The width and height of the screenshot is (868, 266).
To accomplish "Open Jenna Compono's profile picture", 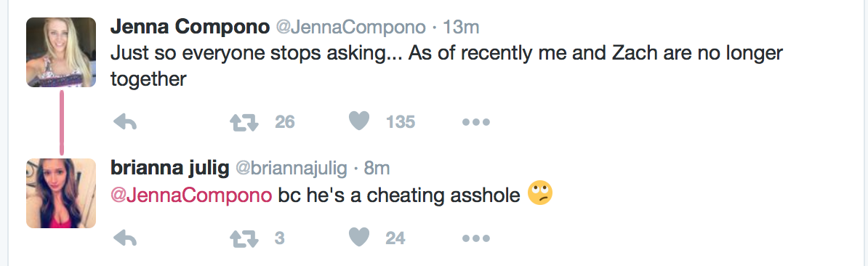I will [61, 52].
